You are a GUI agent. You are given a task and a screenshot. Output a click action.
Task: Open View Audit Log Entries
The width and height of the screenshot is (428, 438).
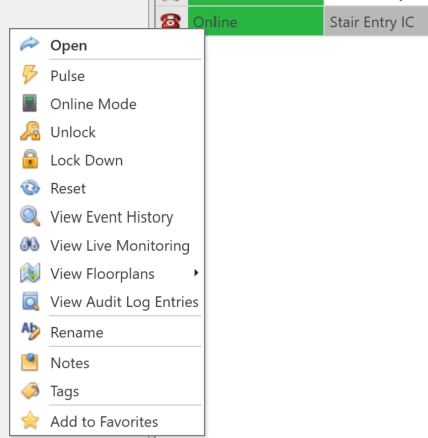107,302
